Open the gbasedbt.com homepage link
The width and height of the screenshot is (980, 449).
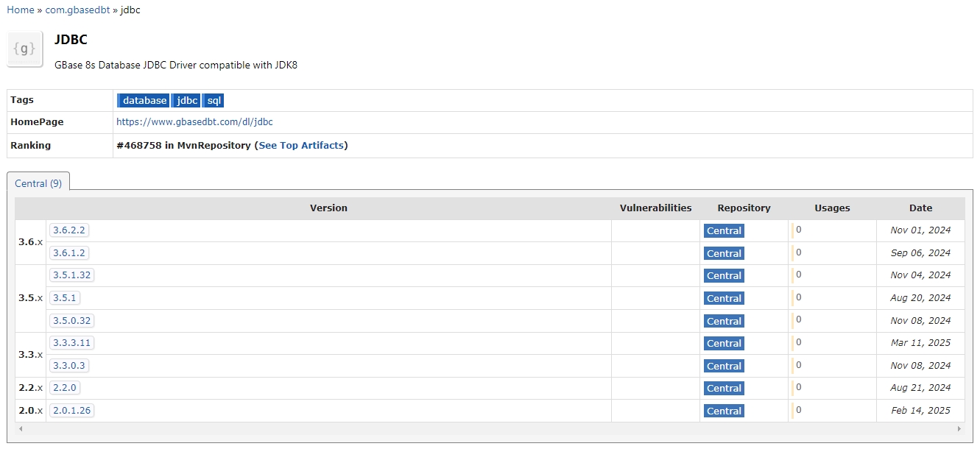point(194,122)
